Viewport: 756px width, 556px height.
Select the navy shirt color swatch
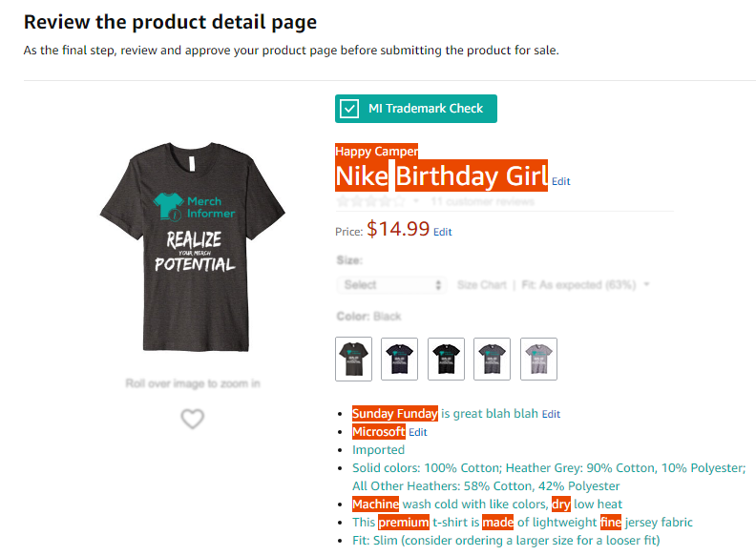point(399,359)
